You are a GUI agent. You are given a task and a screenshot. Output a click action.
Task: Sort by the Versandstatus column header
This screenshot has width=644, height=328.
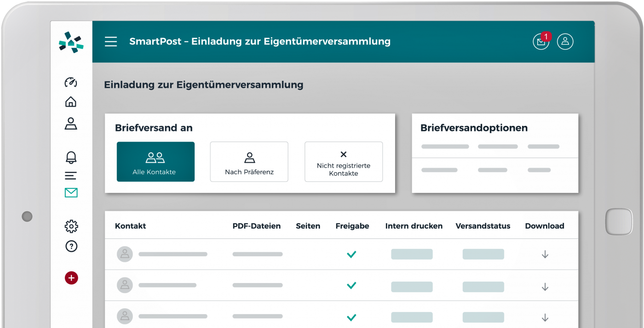pyautogui.click(x=483, y=226)
